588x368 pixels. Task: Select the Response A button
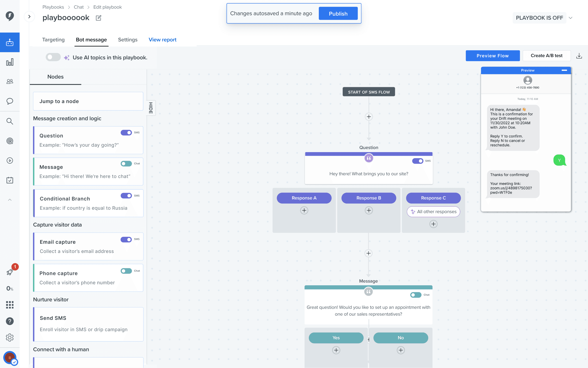click(304, 198)
